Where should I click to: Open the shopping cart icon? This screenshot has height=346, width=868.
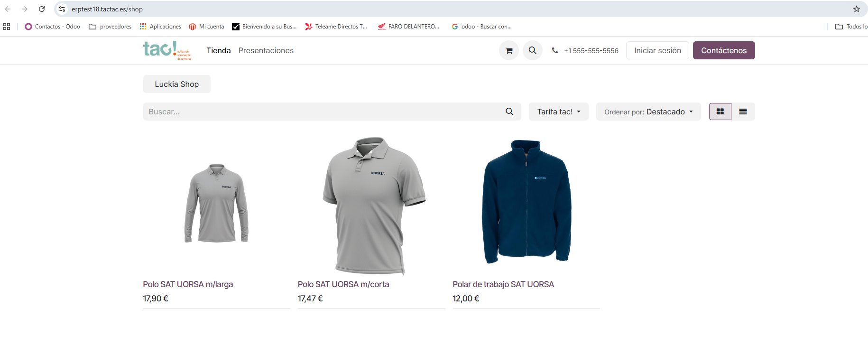click(509, 50)
